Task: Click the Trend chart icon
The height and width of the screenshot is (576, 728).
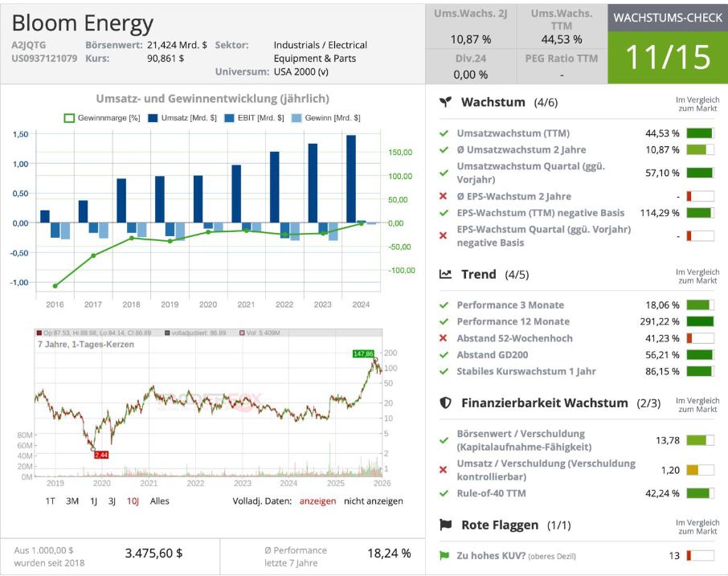Action: [x=445, y=275]
